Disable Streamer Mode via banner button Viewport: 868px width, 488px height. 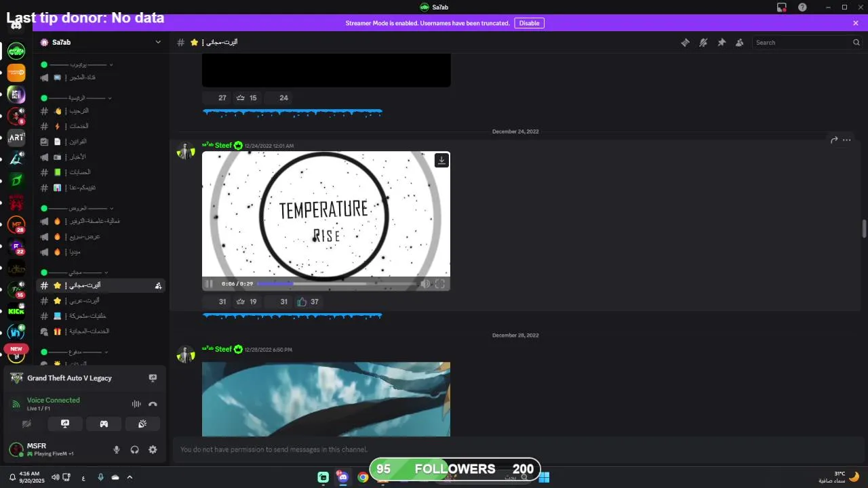click(529, 23)
